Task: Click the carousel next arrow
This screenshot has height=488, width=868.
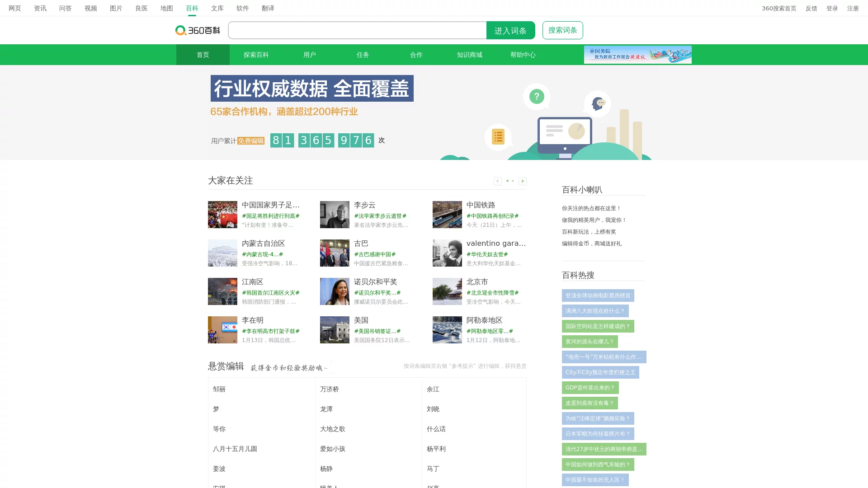Action: (523, 181)
